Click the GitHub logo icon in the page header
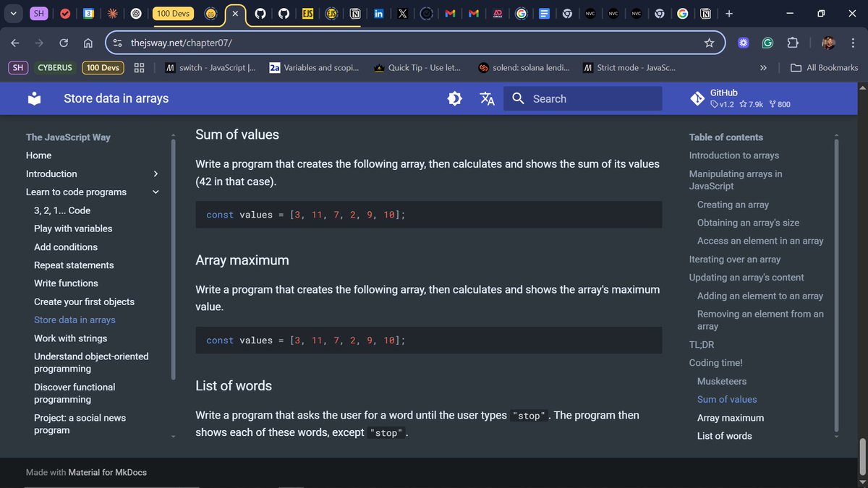Screen dimensions: 868x488 [x=697, y=98]
